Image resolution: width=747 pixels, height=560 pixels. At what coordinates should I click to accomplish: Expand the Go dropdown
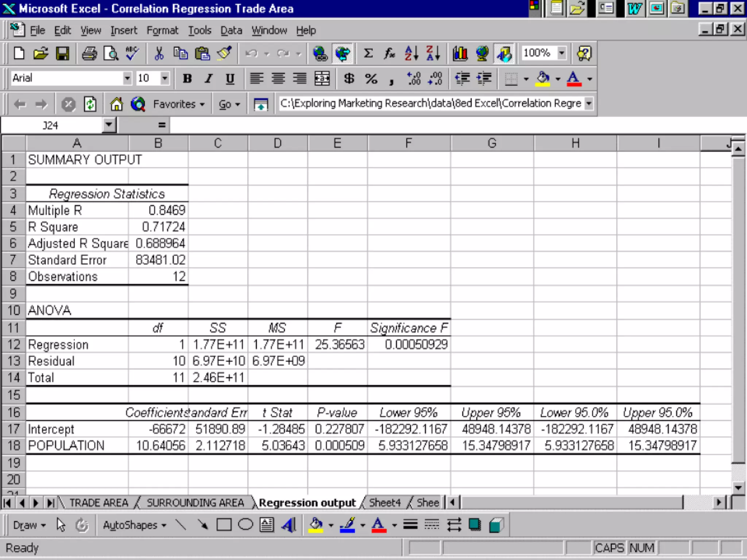point(229,104)
